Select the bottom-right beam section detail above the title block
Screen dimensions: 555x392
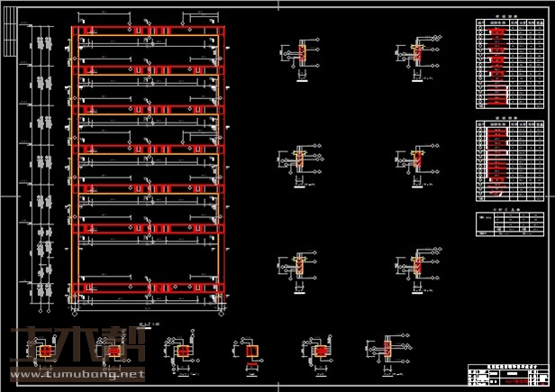pyautogui.click(x=416, y=269)
